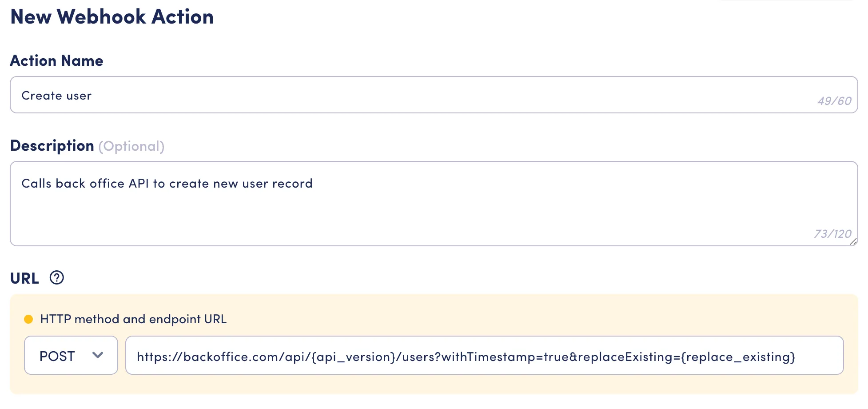868x409 pixels.
Task: Click the (Optional) hint text
Action: pyautogui.click(x=131, y=146)
